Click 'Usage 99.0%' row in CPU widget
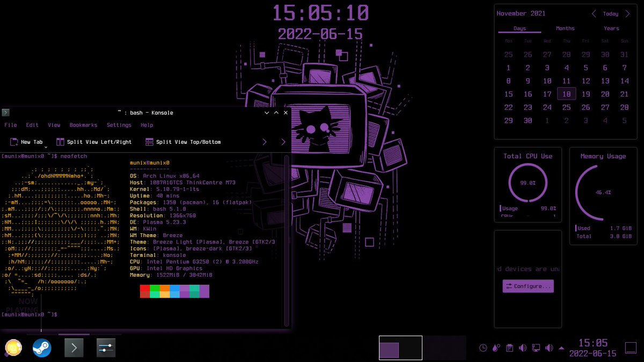 (528, 209)
